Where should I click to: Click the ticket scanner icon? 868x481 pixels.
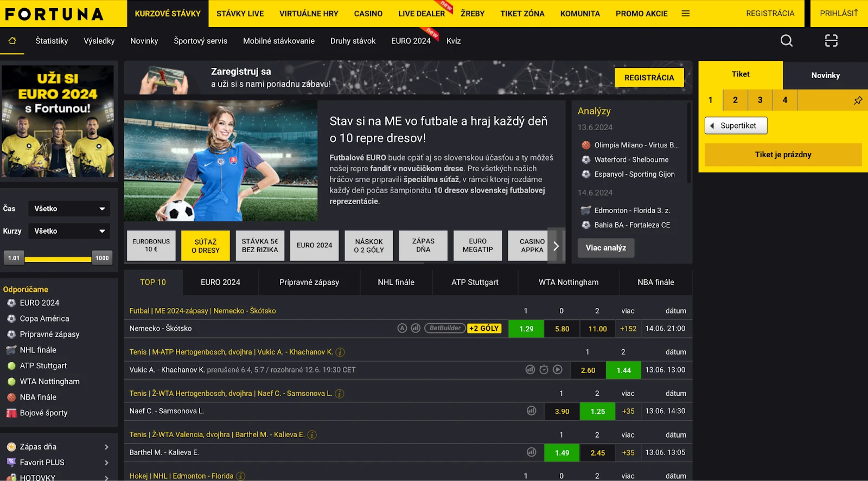(x=831, y=41)
